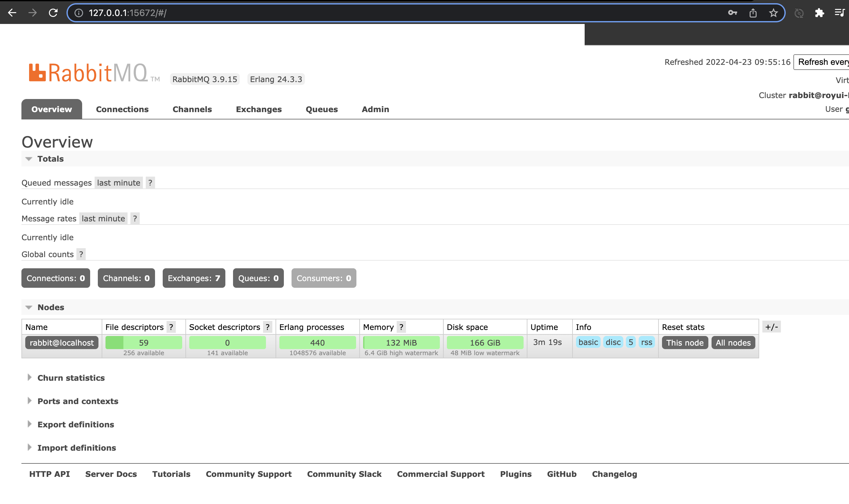The image size is (849, 504).
Task: Expand Churn statistics section
Action: point(71,378)
